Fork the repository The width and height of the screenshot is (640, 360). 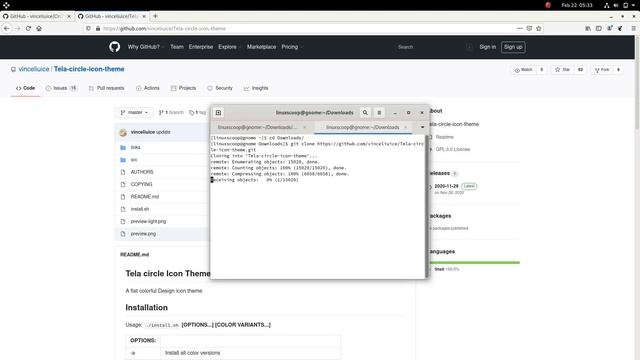602,70
